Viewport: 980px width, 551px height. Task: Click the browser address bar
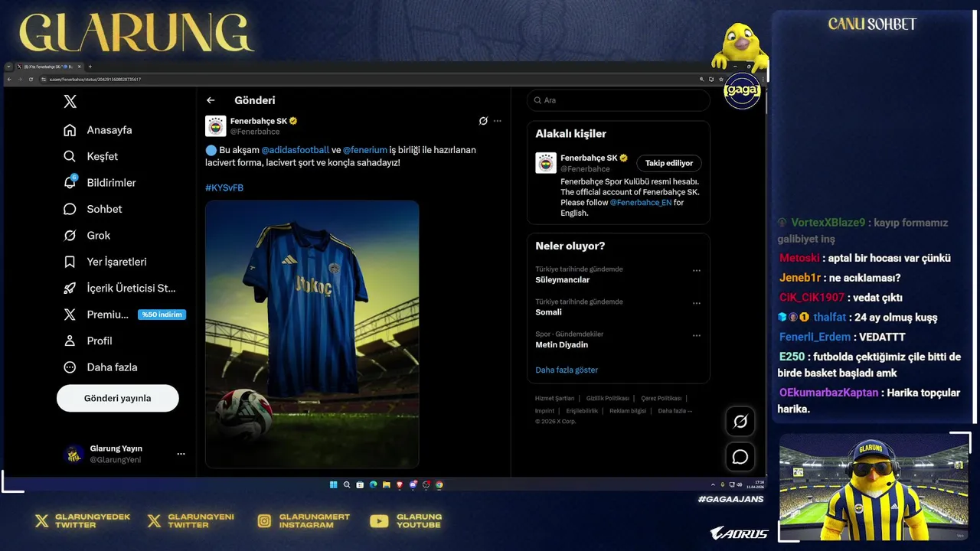pos(367,80)
